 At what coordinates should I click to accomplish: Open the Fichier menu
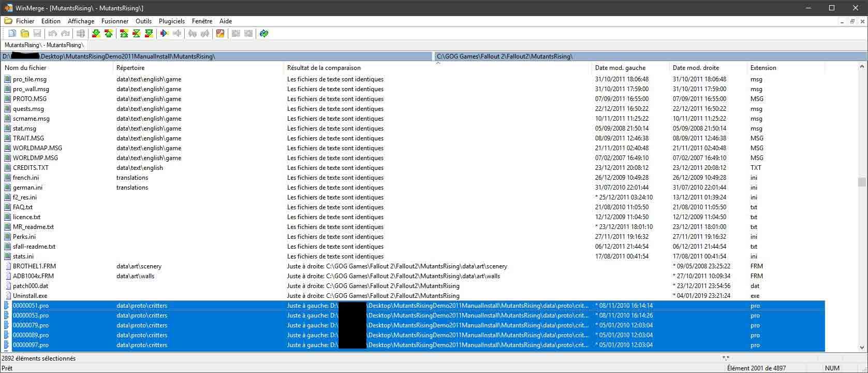tap(25, 21)
